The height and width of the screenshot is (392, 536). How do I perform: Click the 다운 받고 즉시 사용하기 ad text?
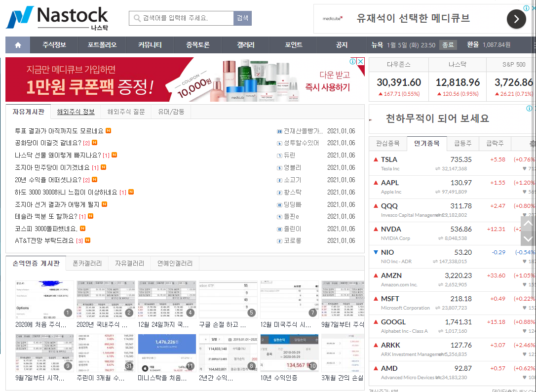(x=328, y=81)
